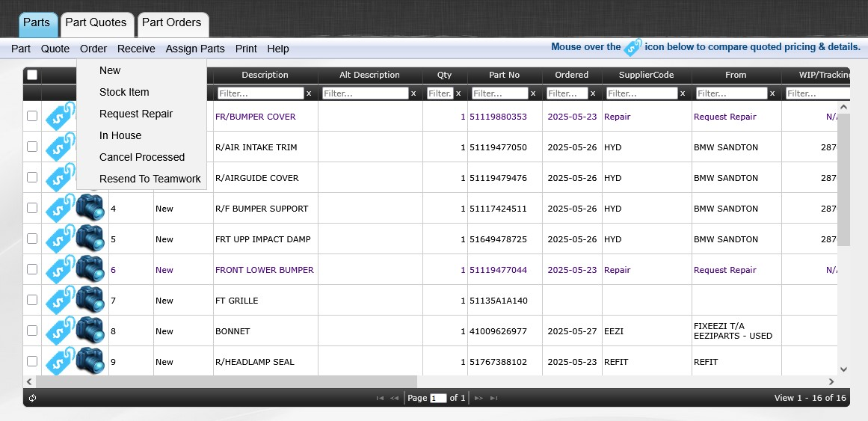The image size is (868, 421).
Task: Go to last page of grid
Action: pos(493,398)
